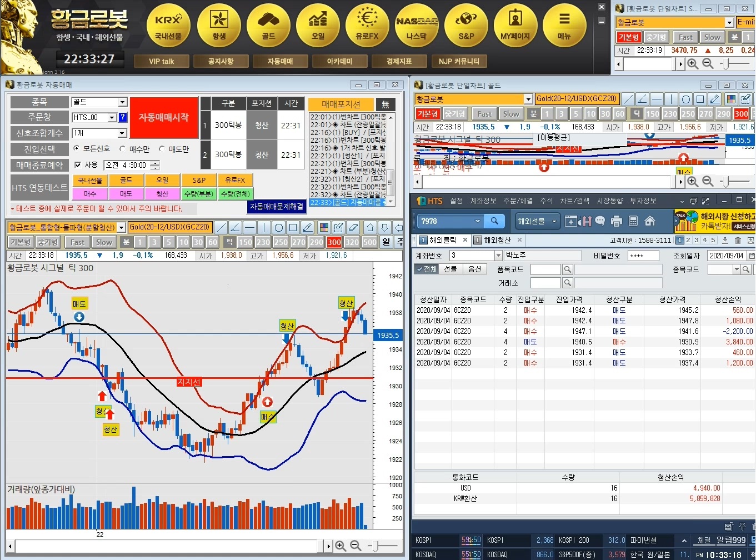Expand 종목코드 dropdown in HTS window
The width and height of the screenshot is (756, 560).
click(737, 269)
